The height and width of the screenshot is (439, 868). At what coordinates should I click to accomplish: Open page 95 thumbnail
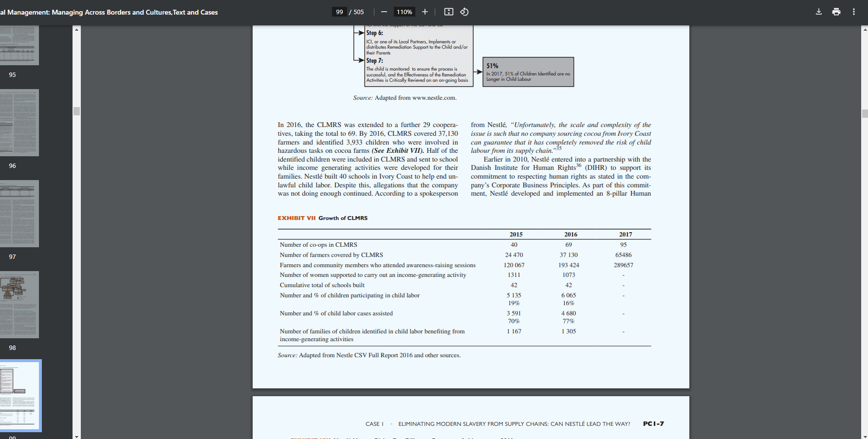(x=19, y=45)
